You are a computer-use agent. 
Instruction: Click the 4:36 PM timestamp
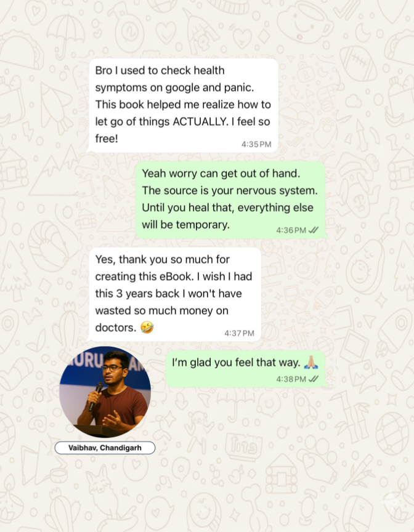pyautogui.click(x=291, y=230)
